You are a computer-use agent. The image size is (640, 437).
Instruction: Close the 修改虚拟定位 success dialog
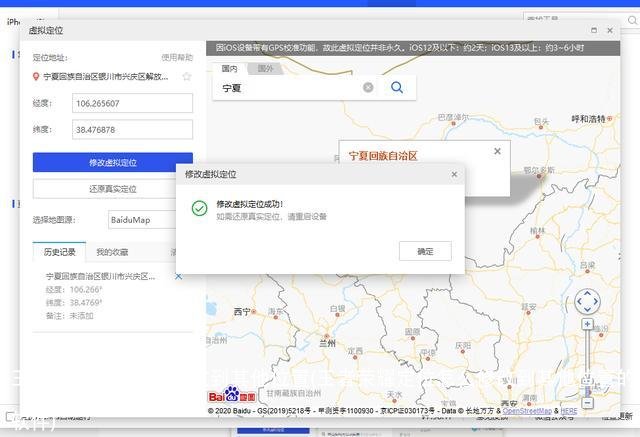pyautogui.click(x=454, y=174)
